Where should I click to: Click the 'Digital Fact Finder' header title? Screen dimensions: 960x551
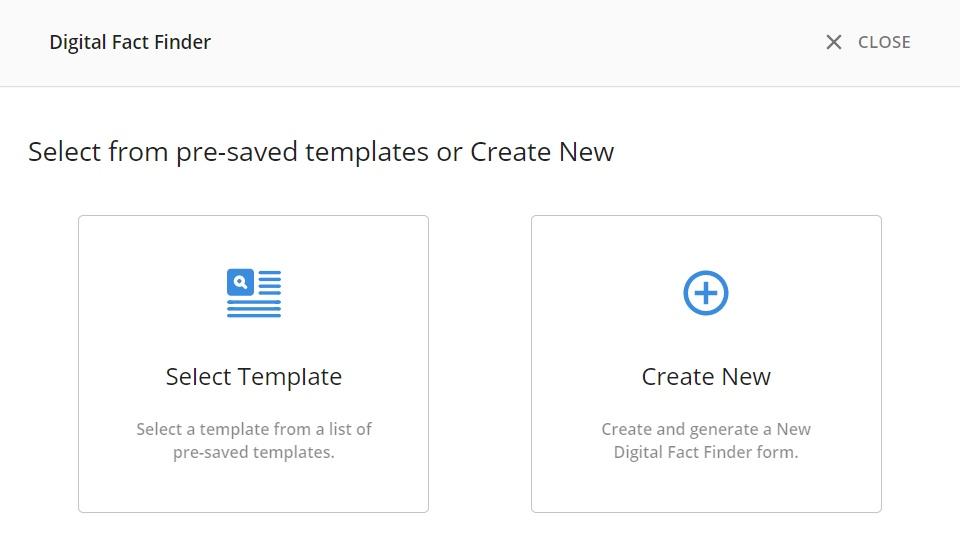pos(130,42)
